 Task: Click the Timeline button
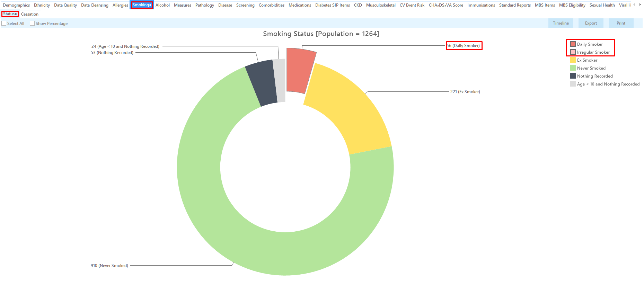click(561, 23)
